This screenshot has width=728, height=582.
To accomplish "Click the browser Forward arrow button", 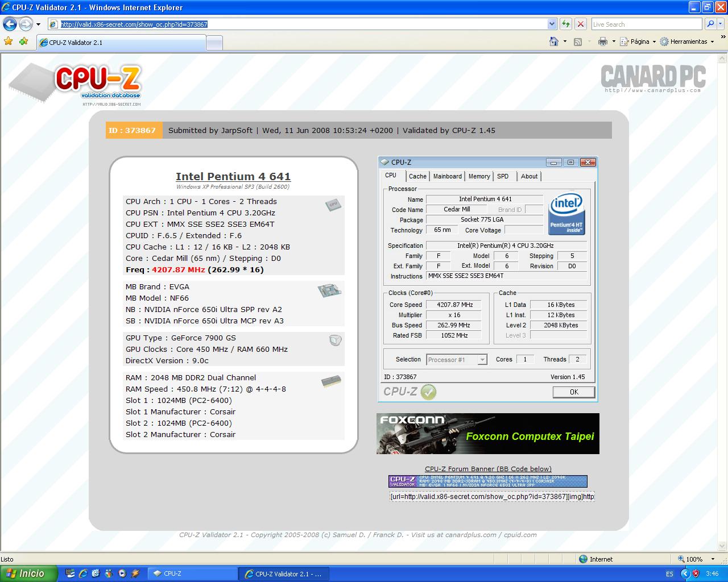I will [x=26, y=24].
